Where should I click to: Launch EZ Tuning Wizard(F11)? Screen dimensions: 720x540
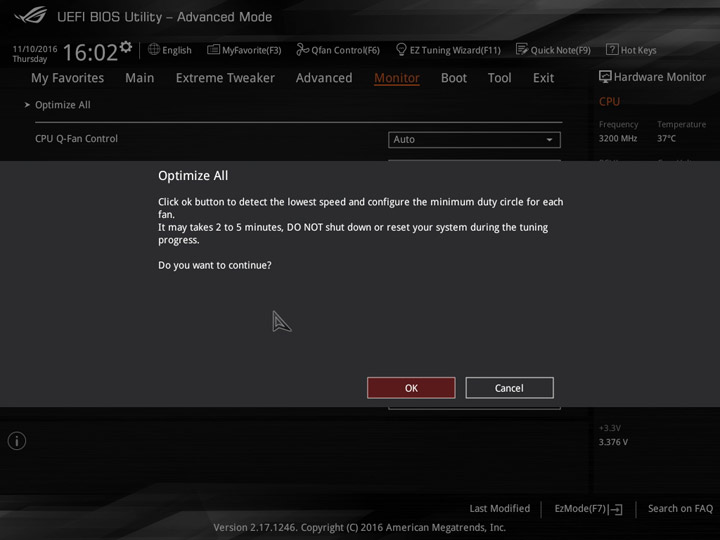click(455, 50)
